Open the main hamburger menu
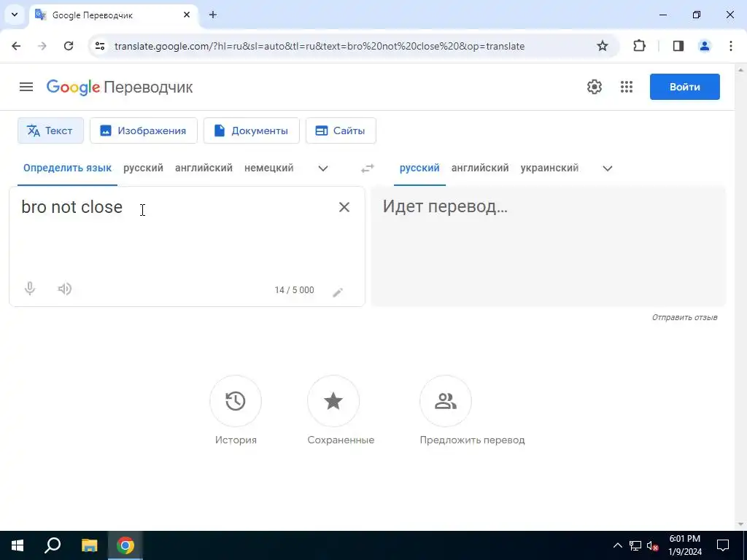Screen dimensions: 747x560 tap(26, 87)
